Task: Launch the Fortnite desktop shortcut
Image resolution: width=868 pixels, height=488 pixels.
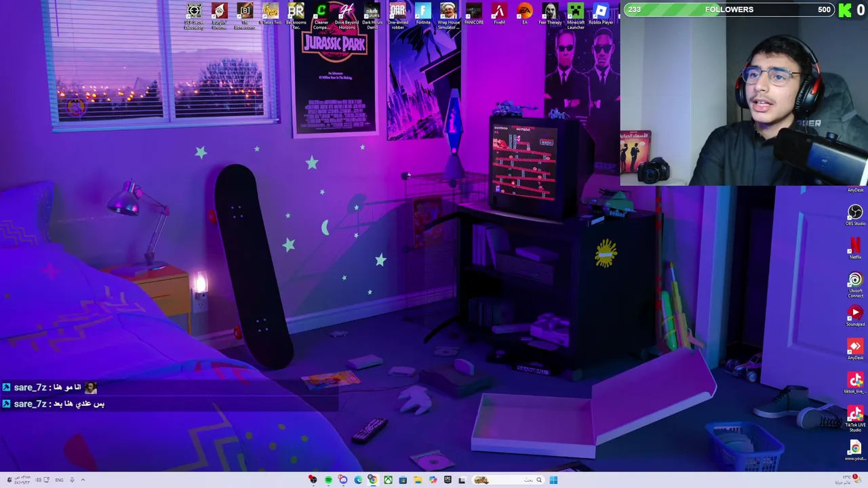Action: 423,15
